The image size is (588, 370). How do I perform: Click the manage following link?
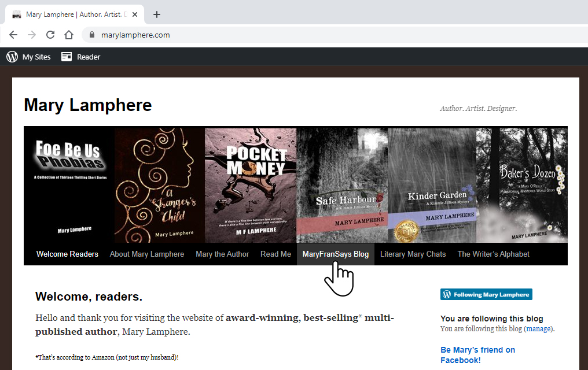tap(538, 329)
